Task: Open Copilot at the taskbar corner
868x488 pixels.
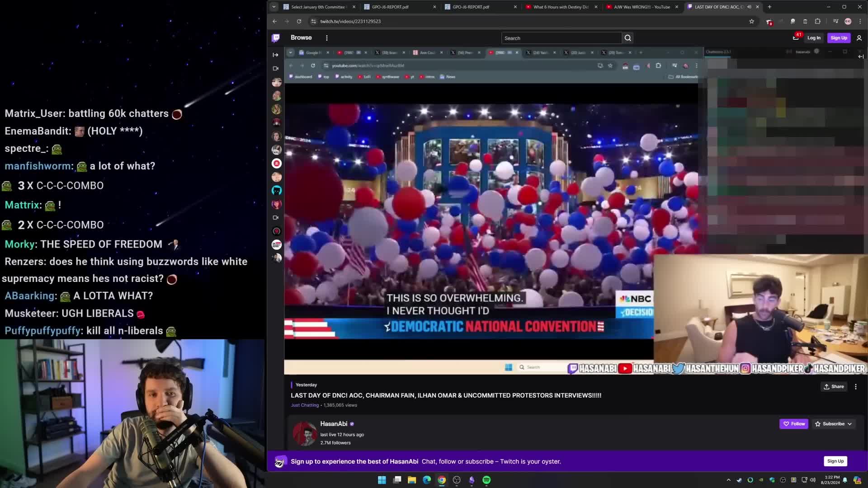Action: [x=857, y=480]
